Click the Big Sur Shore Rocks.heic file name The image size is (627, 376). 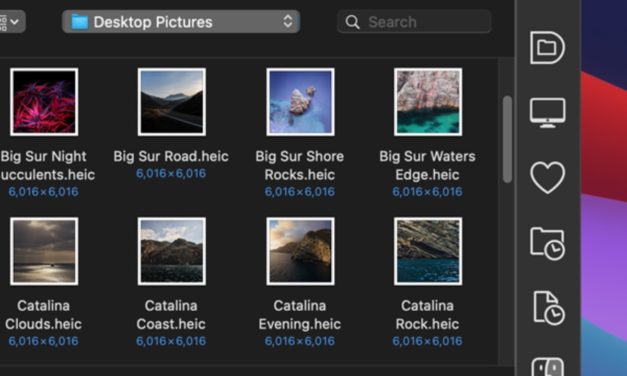[x=300, y=165]
